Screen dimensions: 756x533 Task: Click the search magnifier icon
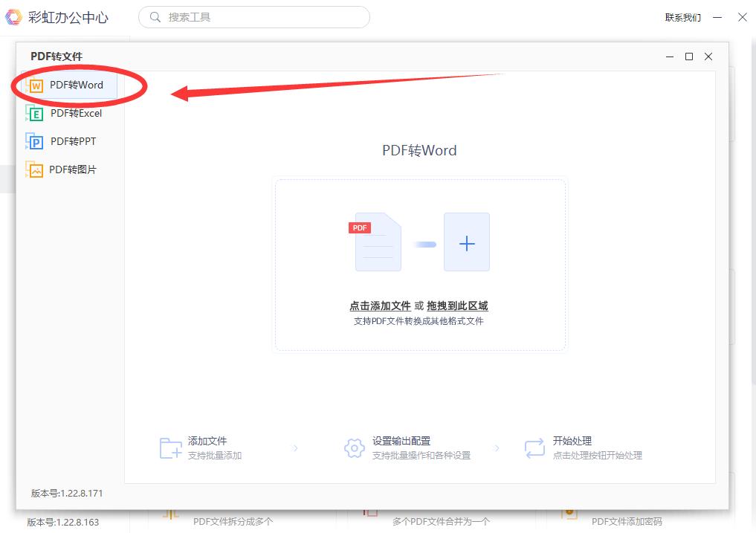(x=155, y=16)
